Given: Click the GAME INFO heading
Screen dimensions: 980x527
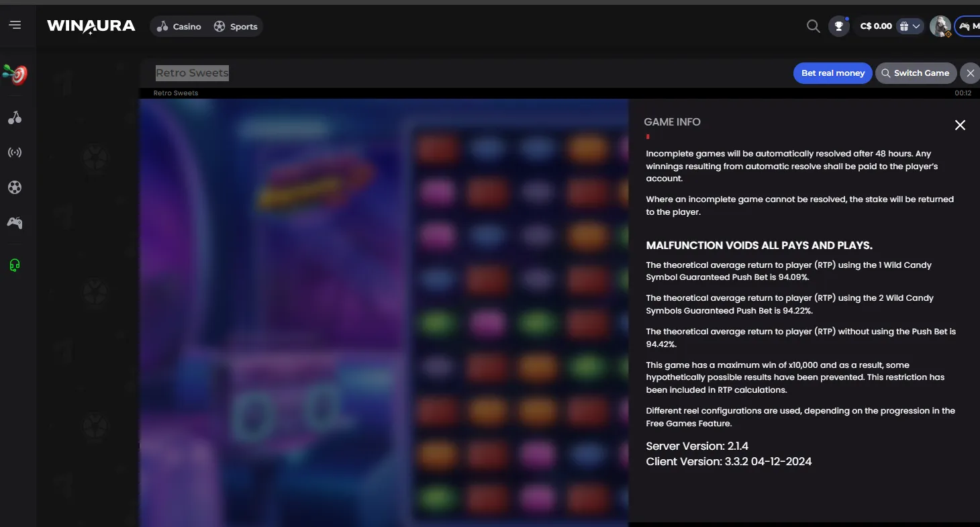Looking at the screenshot, I should pyautogui.click(x=672, y=122).
